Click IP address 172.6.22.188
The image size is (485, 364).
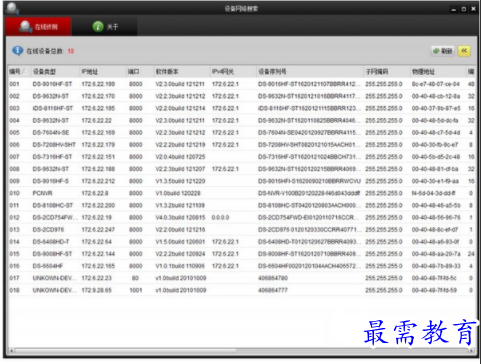point(98,169)
